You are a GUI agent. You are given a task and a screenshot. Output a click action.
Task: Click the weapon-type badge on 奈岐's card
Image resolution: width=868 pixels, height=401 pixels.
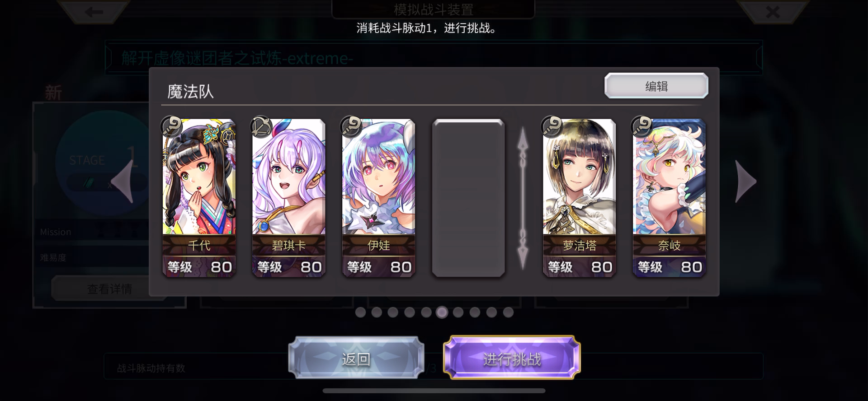pos(642,126)
